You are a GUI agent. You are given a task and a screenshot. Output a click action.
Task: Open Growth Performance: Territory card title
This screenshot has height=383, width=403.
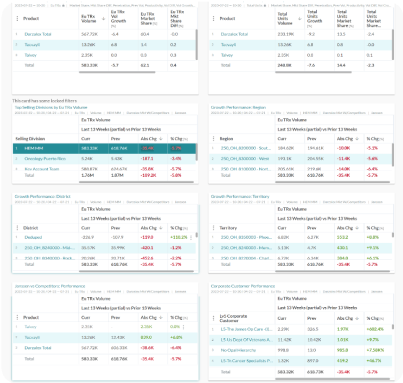point(240,197)
